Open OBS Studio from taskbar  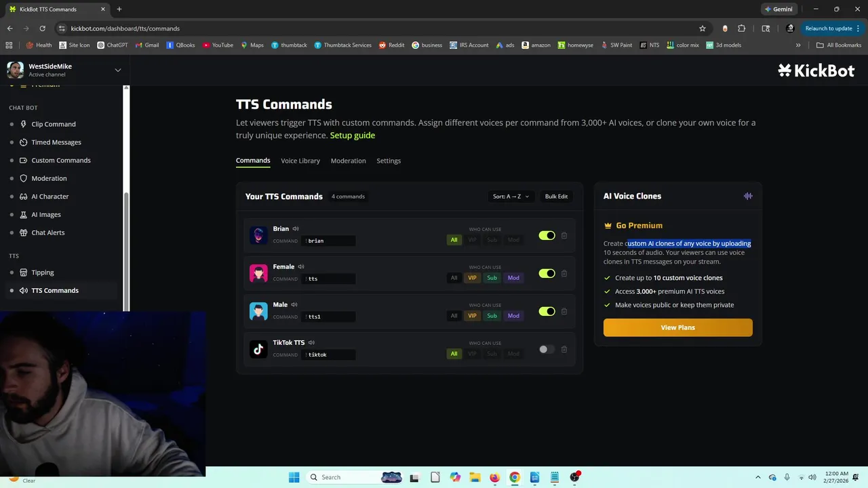pos(575,477)
